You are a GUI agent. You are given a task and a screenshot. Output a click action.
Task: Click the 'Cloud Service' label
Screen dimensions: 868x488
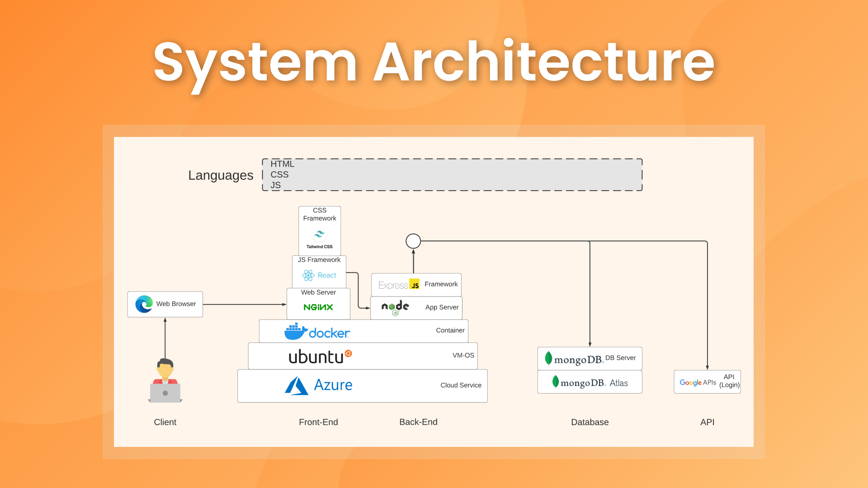click(x=461, y=385)
